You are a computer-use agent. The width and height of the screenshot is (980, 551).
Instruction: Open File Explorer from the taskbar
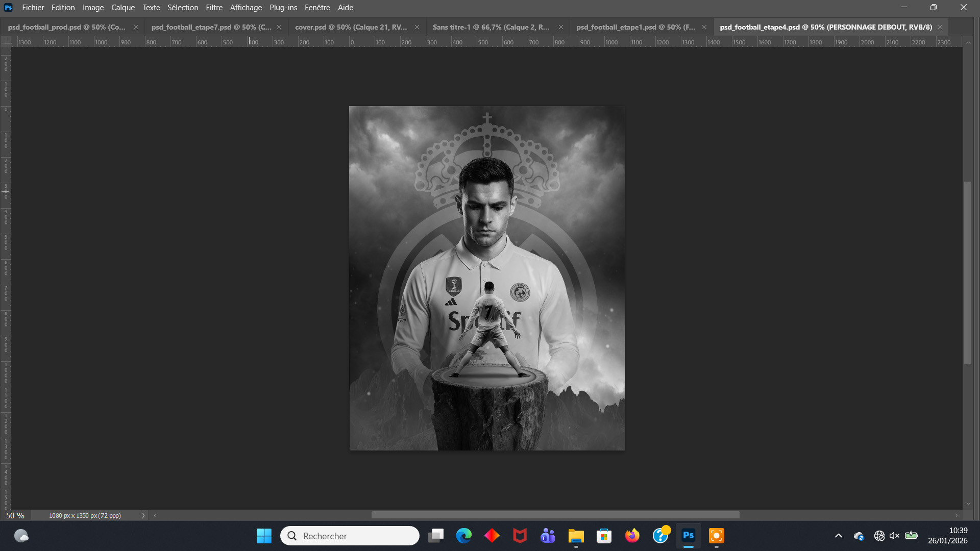point(576,536)
